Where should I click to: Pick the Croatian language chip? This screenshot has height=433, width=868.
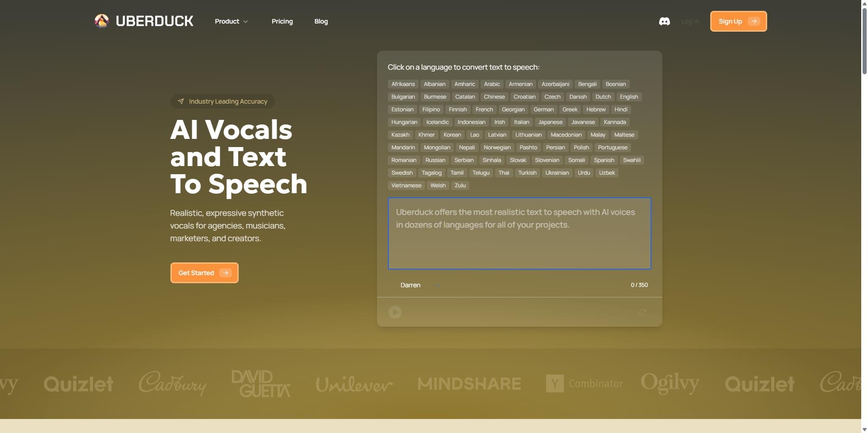[524, 97]
